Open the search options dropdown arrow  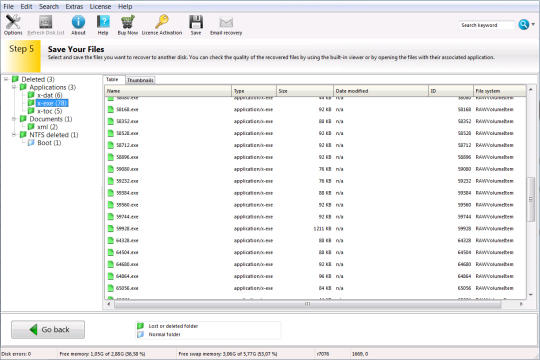(x=533, y=24)
